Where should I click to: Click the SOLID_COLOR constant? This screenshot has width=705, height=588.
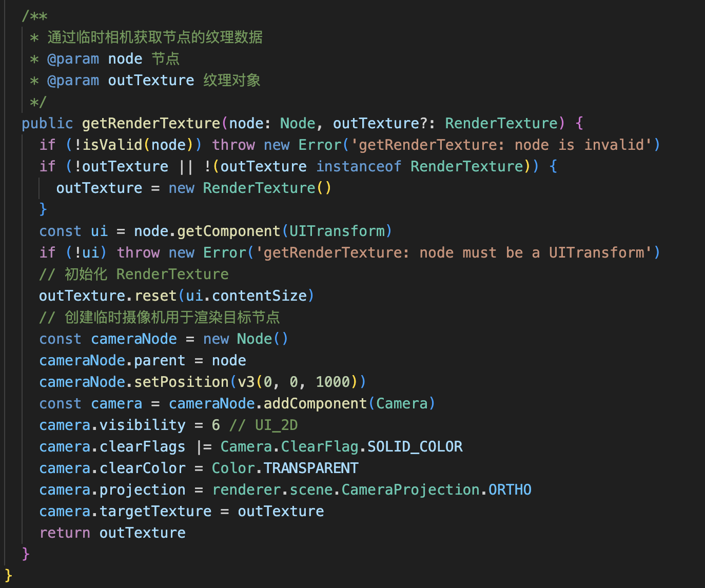[x=415, y=447]
